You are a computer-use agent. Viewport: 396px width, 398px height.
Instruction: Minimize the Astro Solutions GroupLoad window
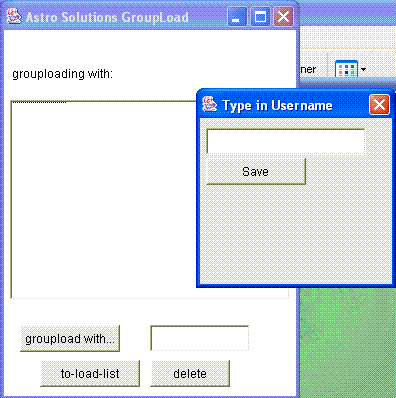click(x=237, y=17)
